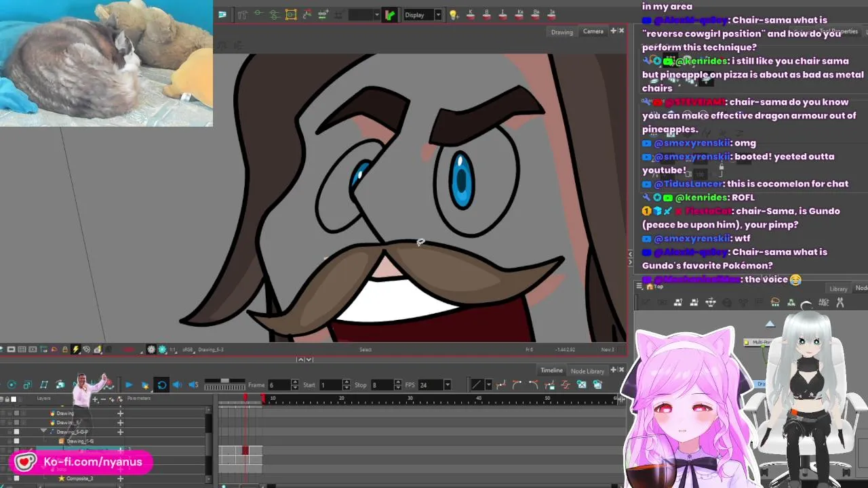Click the red Ka toolbar button
Image resolution: width=868 pixels, height=488 pixels.
(519, 15)
